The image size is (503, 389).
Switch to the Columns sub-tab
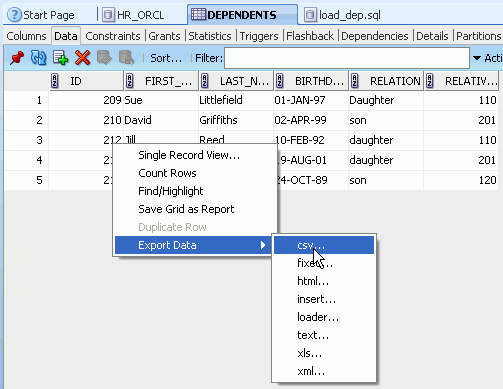26,36
